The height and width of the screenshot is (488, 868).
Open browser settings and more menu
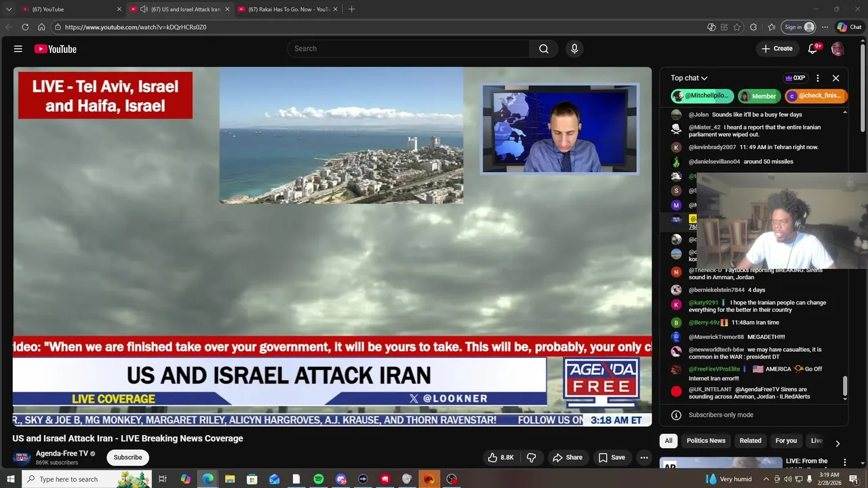(825, 27)
